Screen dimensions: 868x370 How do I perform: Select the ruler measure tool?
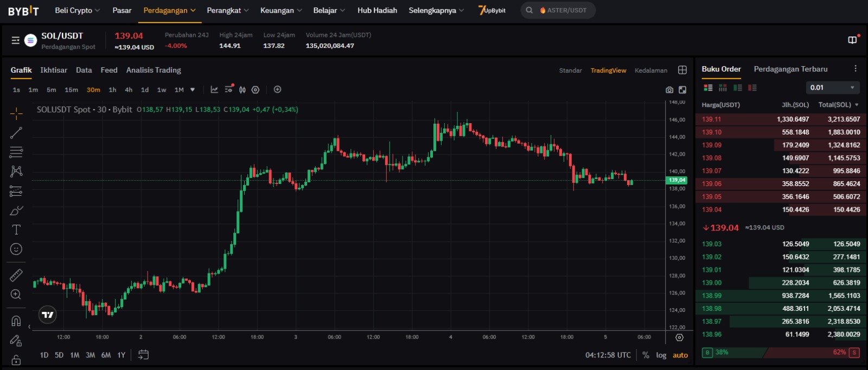16,275
